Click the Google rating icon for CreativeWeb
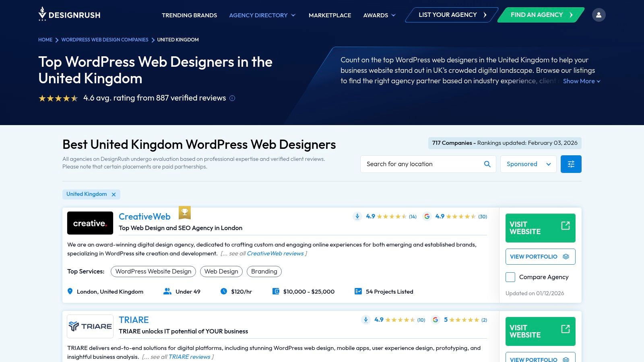Screen dimensions: 644x362 point(427,216)
